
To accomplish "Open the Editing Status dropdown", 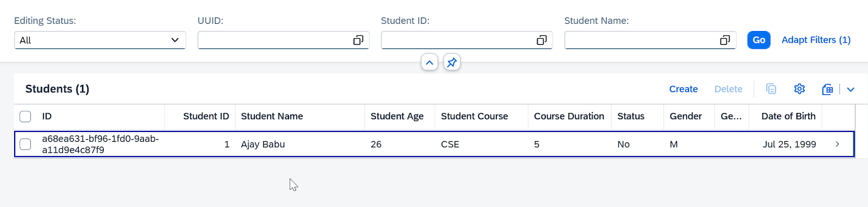I will point(100,40).
